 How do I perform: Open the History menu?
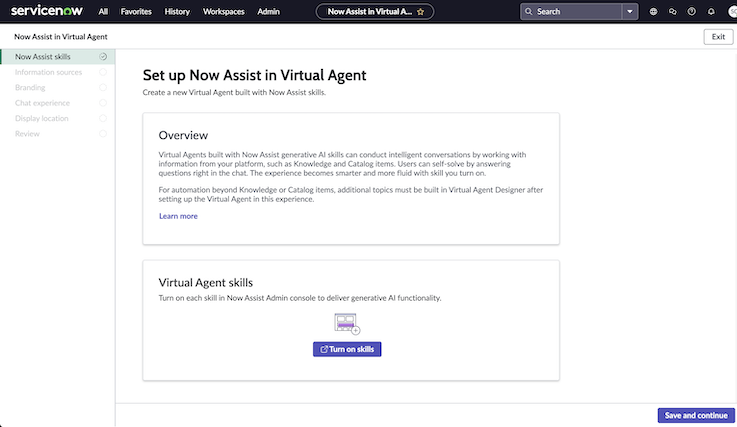(177, 11)
